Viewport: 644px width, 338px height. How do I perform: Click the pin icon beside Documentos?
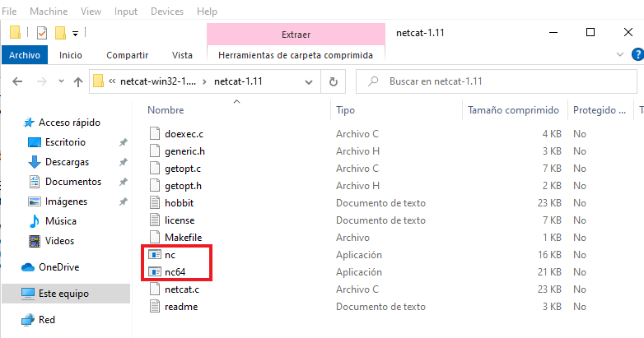(x=123, y=182)
